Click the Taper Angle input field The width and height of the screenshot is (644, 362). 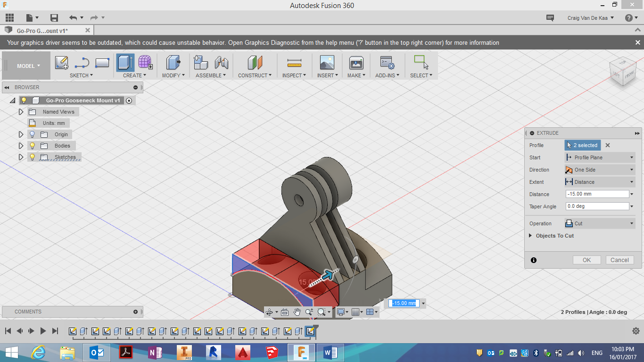pyautogui.click(x=597, y=206)
